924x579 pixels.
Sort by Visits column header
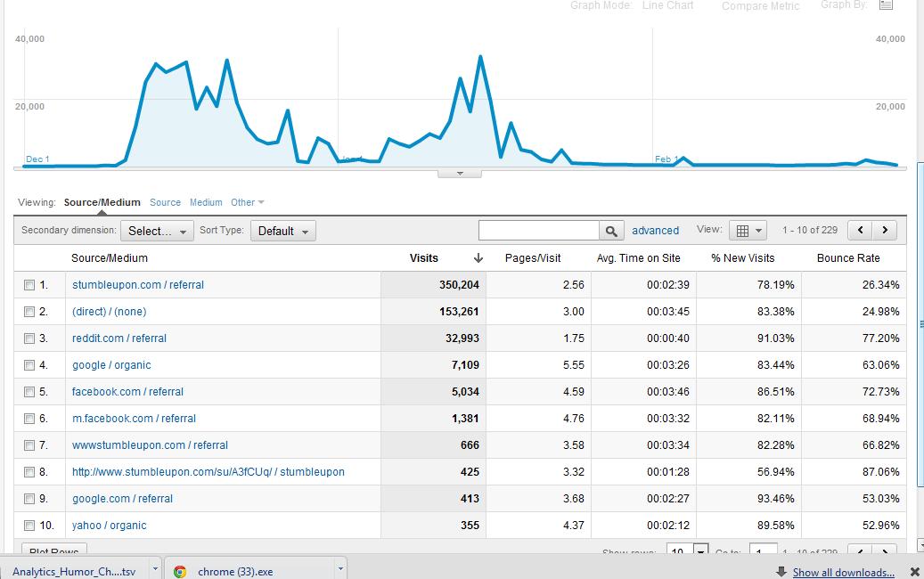coord(424,258)
